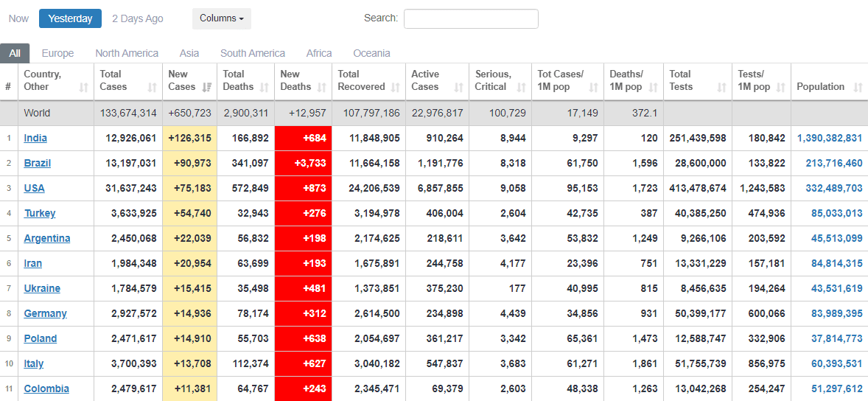Click the Germany country link
Viewport: 868px width, 401px height.
tap(45, 313)
